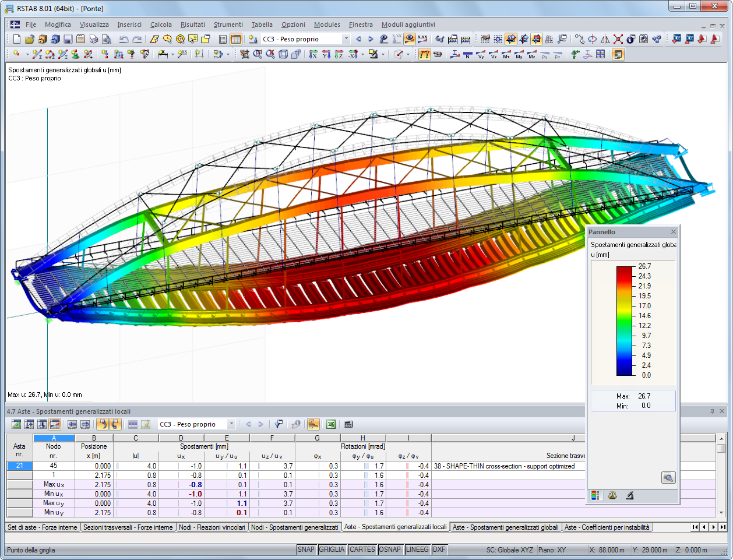Open the balance scale factors tab in Pannello
Viewport: 733px width, 560px height.
[612, 495]
